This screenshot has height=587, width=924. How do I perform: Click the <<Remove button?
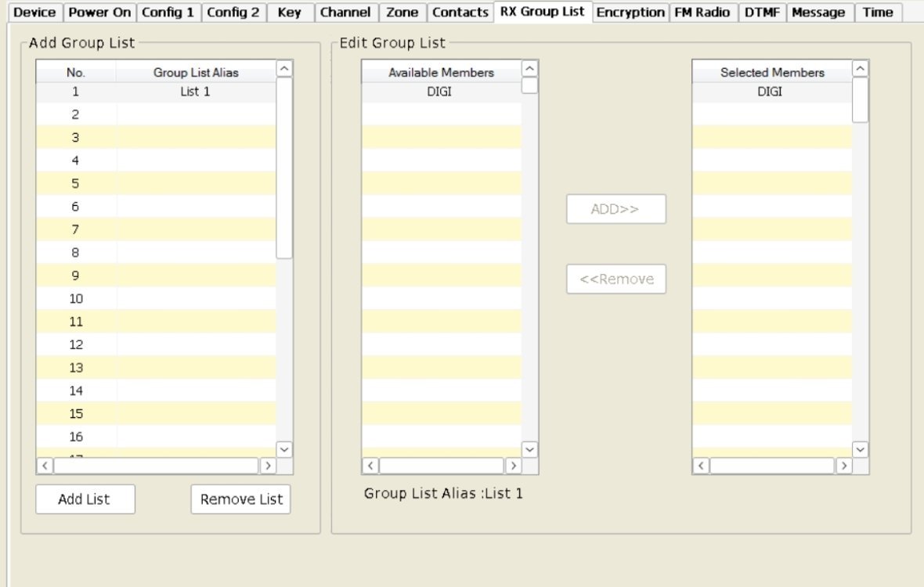point(615,279)
